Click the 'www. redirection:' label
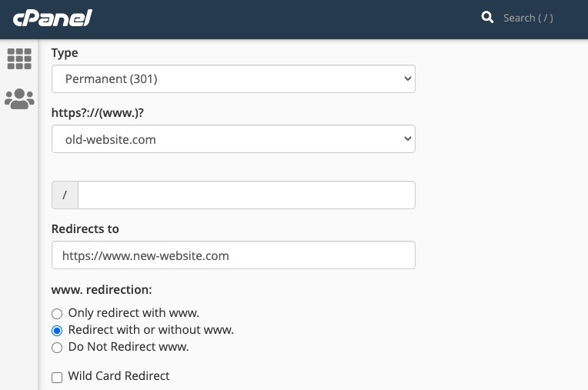This screenshot has width=588, height=390. pyautogui.click(x=102, y=289)
